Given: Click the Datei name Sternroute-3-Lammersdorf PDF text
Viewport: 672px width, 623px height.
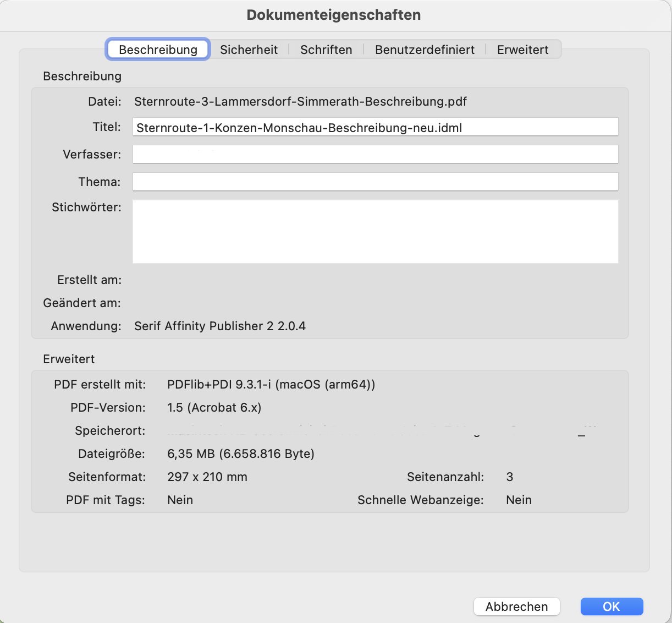Looking at the screenshot, I should pyautogui.click(x=300, y=101).
